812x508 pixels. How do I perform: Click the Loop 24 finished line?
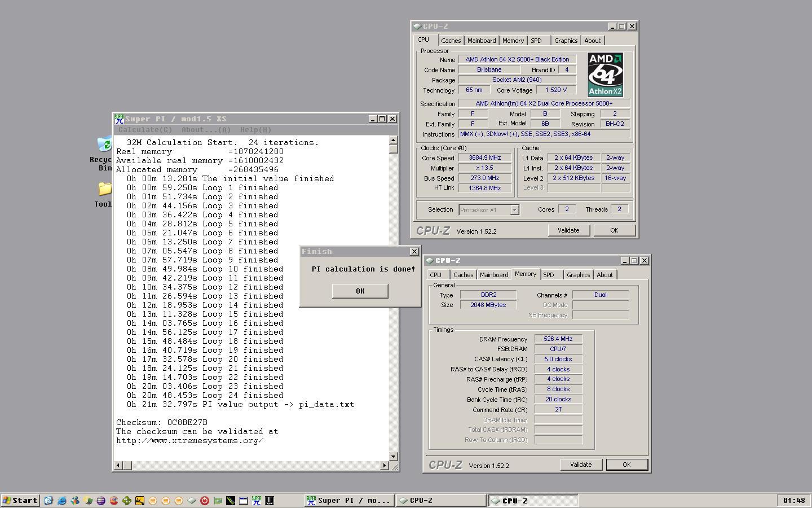tap(205, 395)
